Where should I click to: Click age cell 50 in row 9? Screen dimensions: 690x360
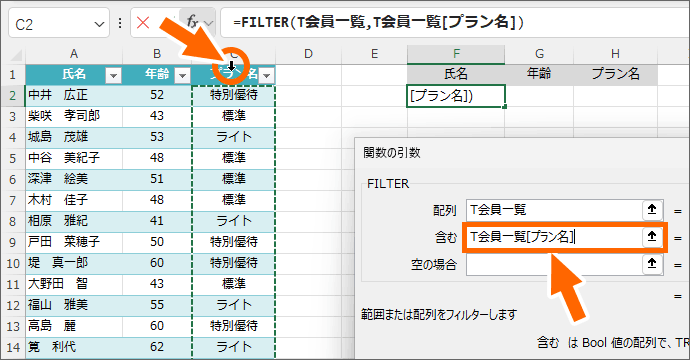157,242
